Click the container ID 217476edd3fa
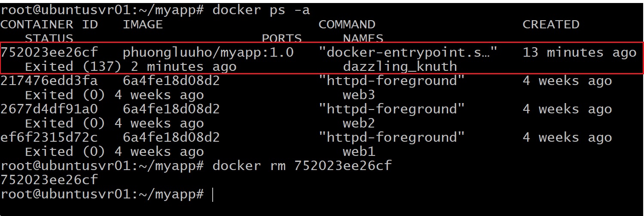This screenshot has height=216, width=644. click(x=49, y=81)
